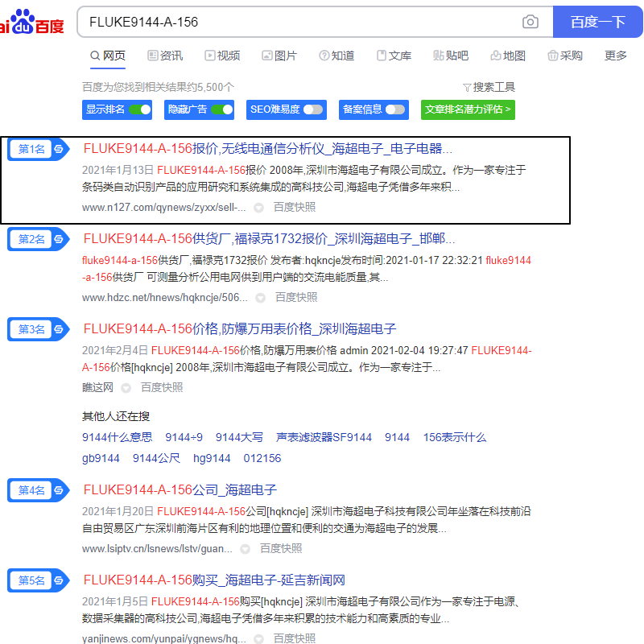The image size is (644, 644).
Task: Click related search 声表滤波器SF9144
Action: (x=324, y=437)
